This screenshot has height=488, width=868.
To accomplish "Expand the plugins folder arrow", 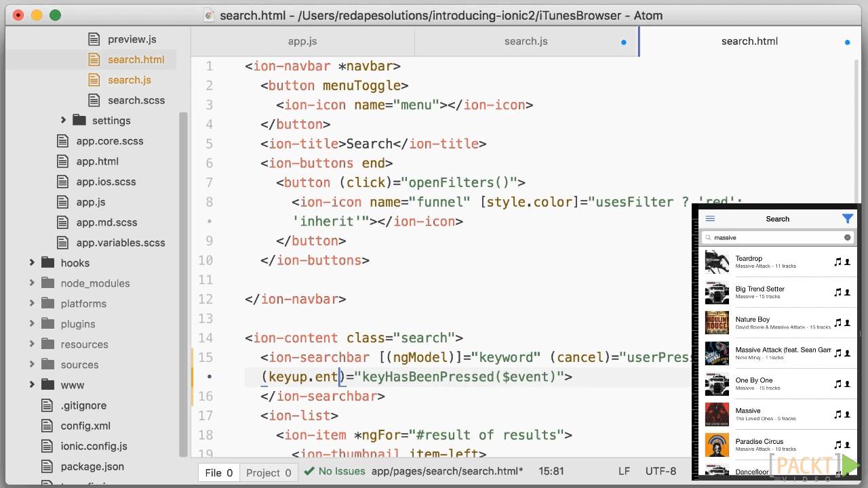I will pyautogui.click(x=31, y=323).
